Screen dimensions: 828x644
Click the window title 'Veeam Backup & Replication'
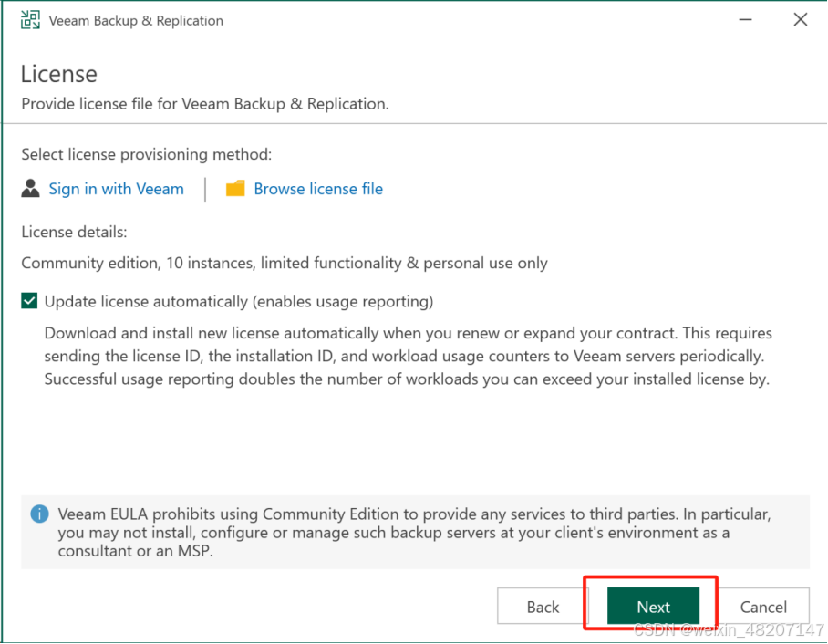point(136,21)
